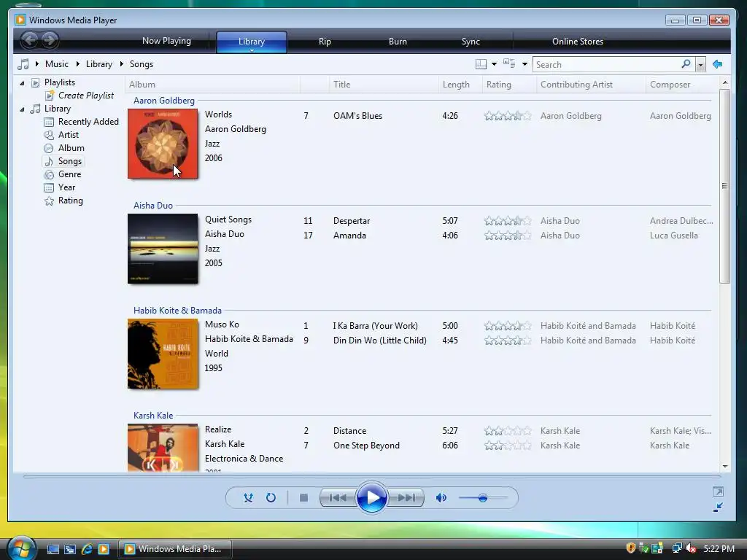Image resolution: width=747 pixels, height=560 pixels.
Task: Click the playback seek bar
Action: click(x=371, y=476)
